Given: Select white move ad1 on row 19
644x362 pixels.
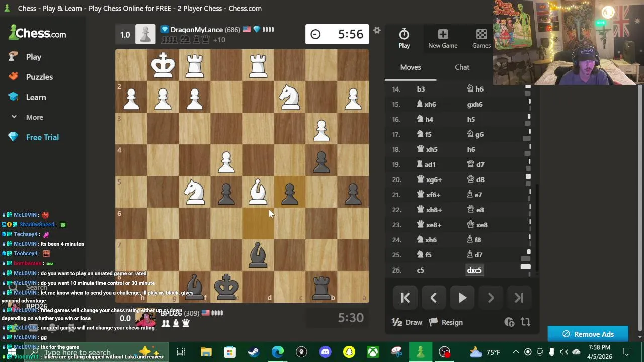Looking at the screenshot, I should pyautogui.click(x=426, y=164).
